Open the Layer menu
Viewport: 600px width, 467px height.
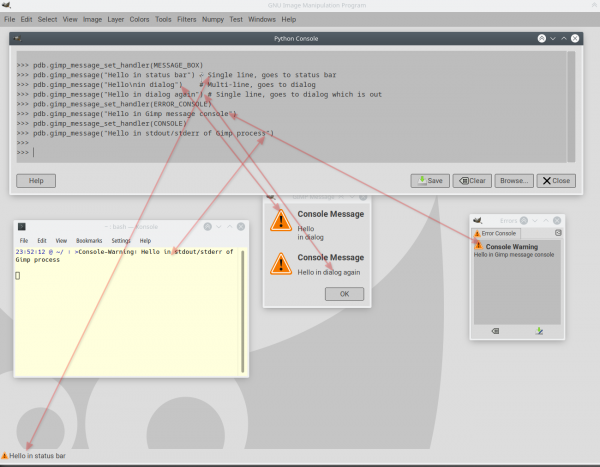click(116, 19)
